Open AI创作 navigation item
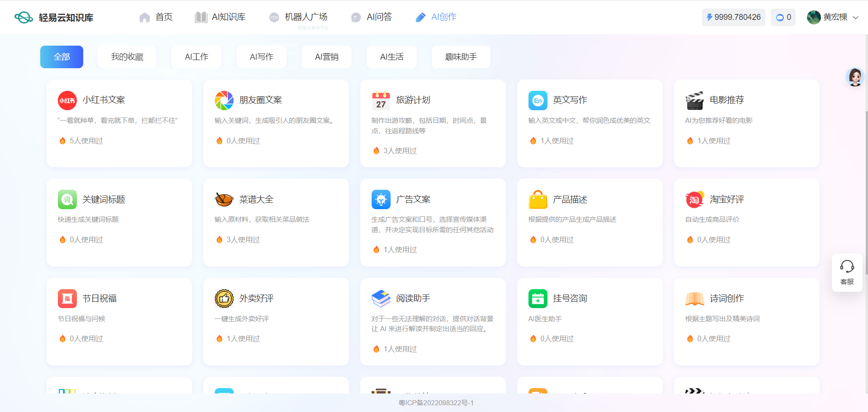868x412 pixels. 443,17
